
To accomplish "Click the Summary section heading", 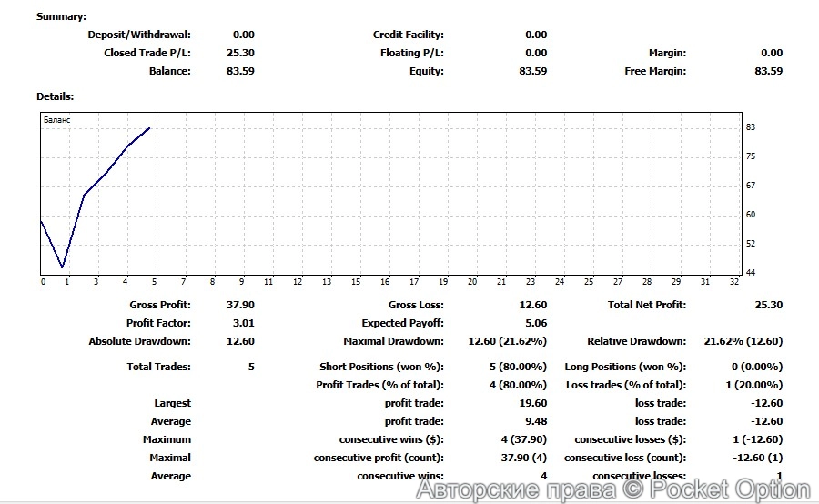I will tap(61, 16).
